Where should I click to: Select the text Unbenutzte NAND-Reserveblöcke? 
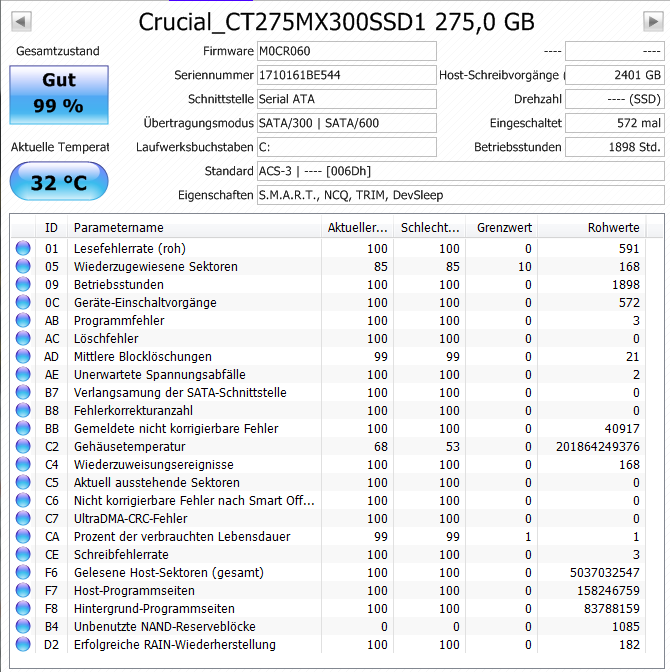165,627
